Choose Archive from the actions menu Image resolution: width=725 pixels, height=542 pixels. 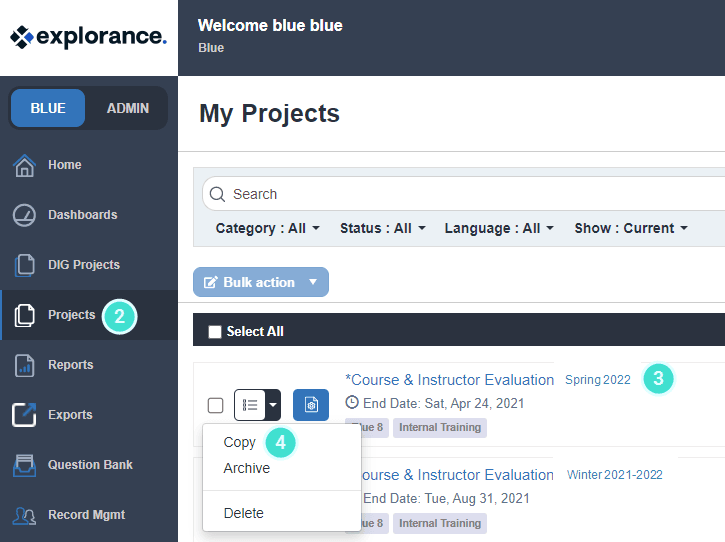point(246,468)
